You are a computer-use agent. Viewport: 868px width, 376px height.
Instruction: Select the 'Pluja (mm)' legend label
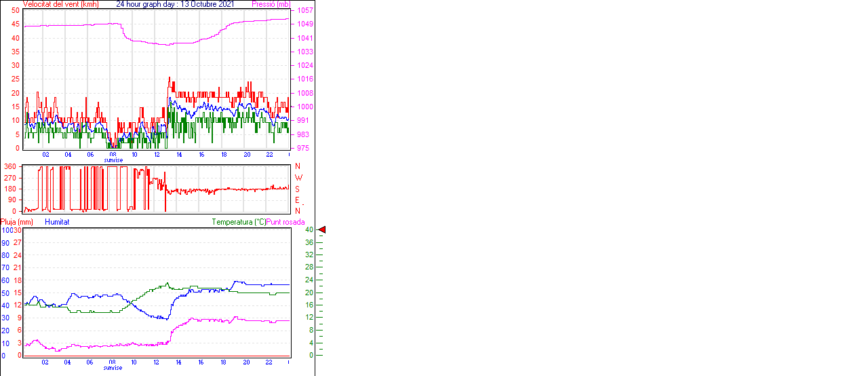pyautogui.click(x=17, y=222)
